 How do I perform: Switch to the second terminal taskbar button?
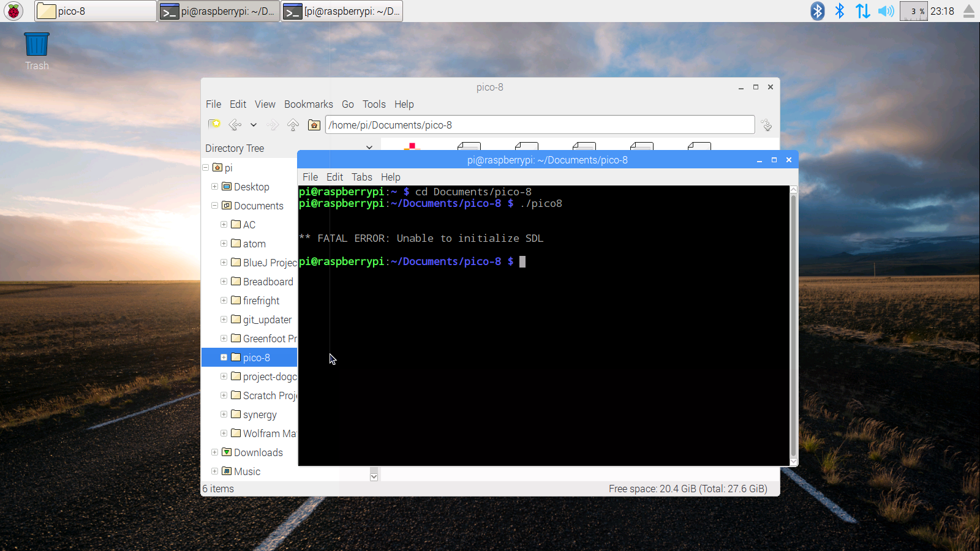(x=342, y=11)
